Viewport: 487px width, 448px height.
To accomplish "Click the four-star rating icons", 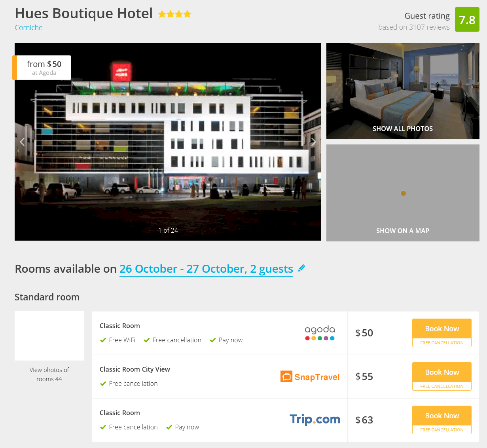I will [175, 14].
